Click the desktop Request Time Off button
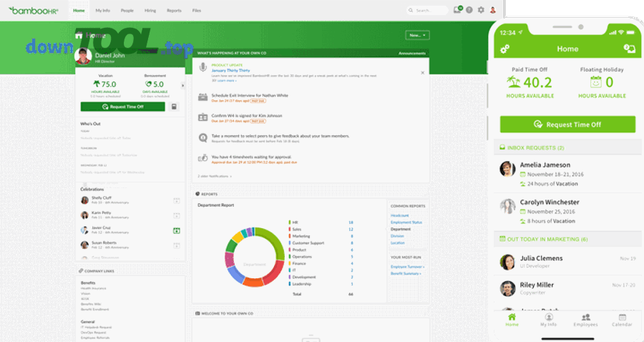644x342 pixels. coord(123,107)
